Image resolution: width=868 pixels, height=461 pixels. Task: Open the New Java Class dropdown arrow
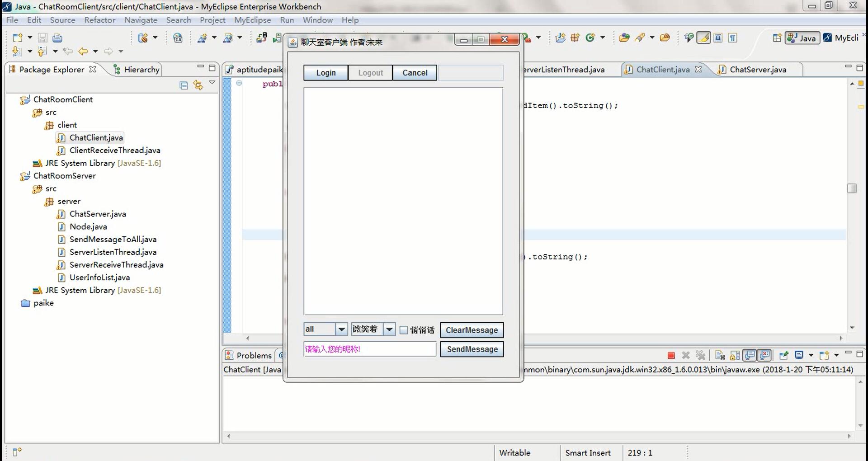point(602,38)
